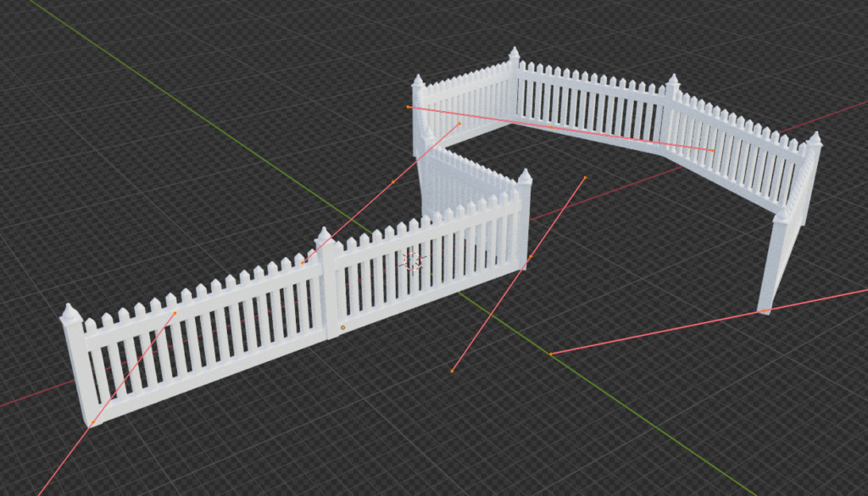Click the far-right fence post top

814,140
